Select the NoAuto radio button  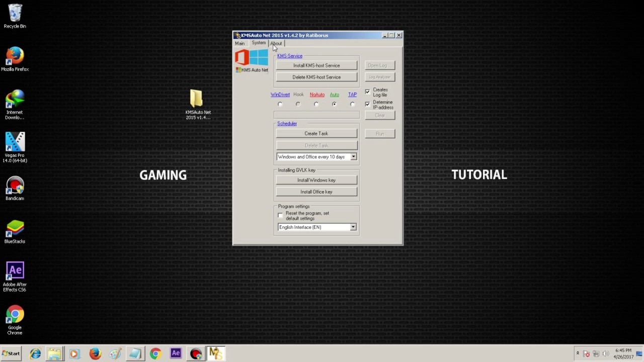coord(316,104)
